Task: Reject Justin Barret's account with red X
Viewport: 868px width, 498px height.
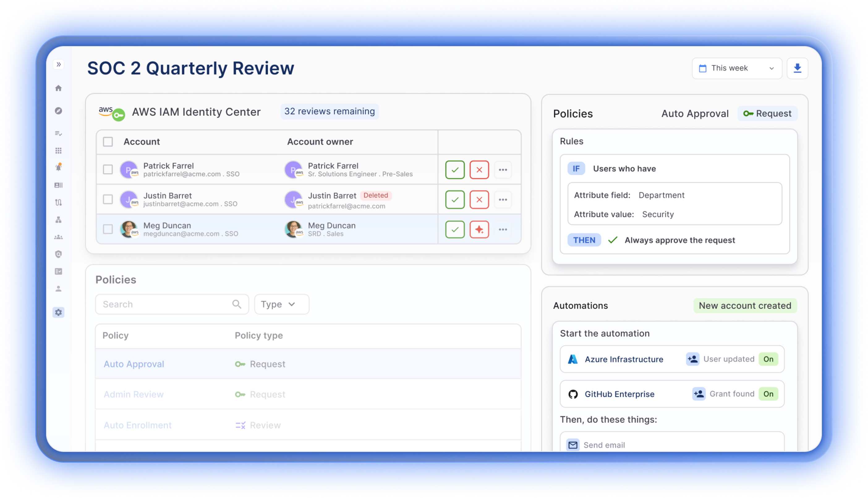Action: (479, 200)
